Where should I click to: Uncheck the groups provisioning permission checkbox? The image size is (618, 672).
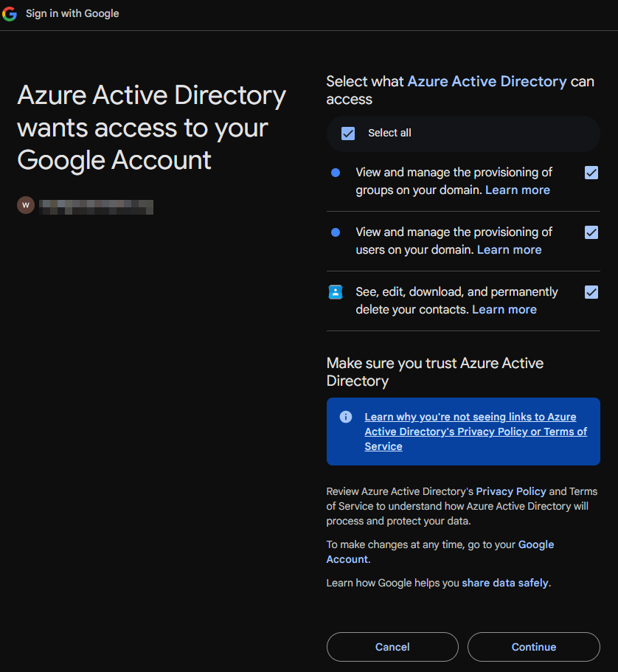pyautogui.click(x=591, y=173)
